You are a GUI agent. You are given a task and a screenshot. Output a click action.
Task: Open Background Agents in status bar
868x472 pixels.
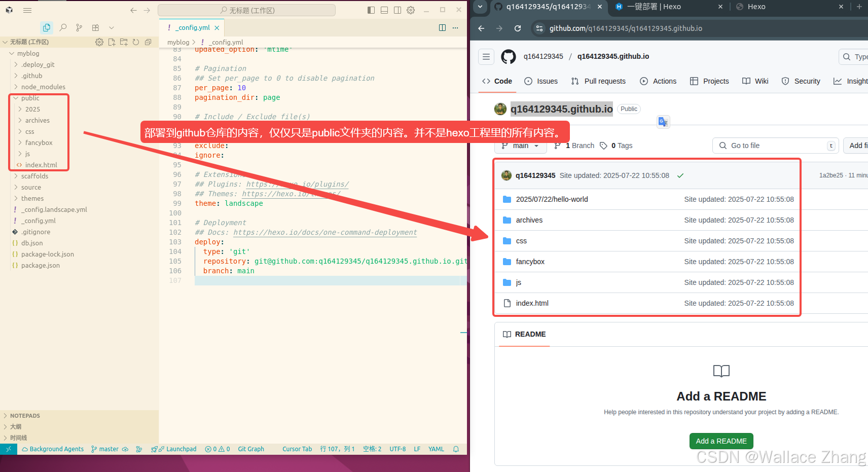coord(53,449)
